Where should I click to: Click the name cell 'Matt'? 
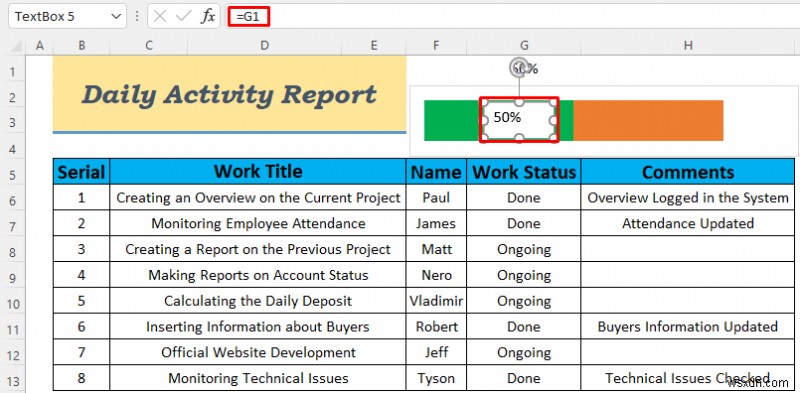(436, 249)
